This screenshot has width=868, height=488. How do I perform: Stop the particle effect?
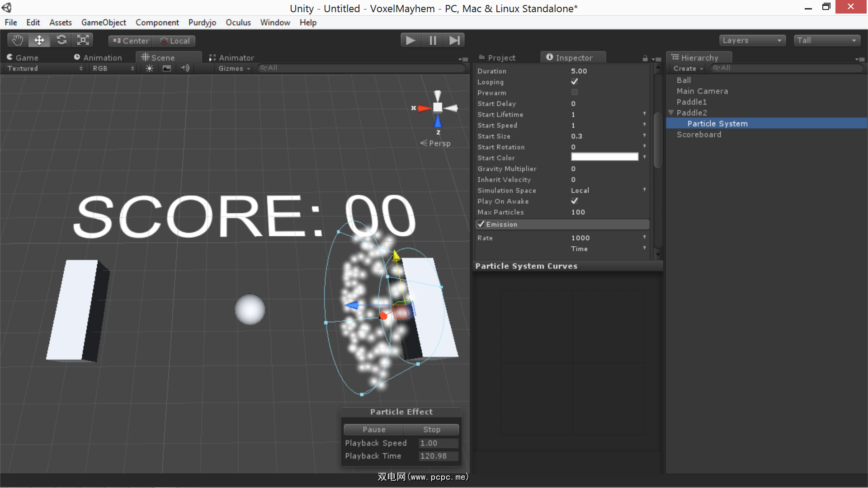(x=431, y=429)
